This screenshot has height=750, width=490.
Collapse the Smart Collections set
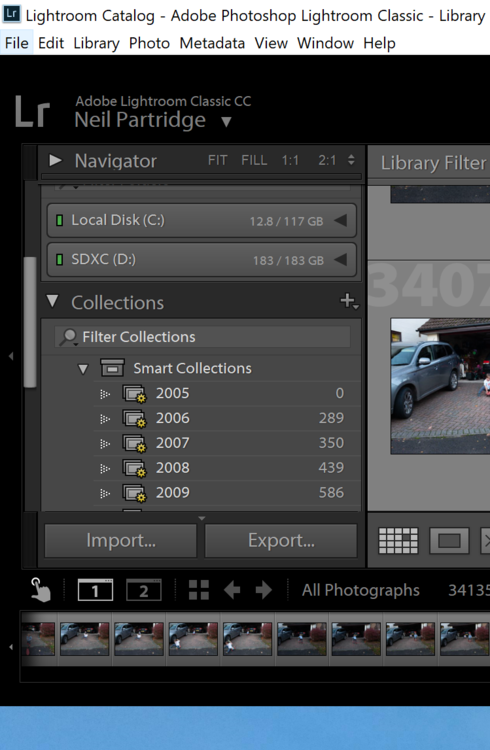coord(83,369)
